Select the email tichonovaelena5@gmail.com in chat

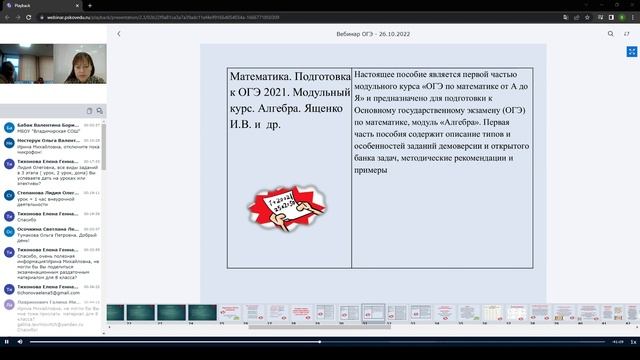(x=48, y=293)
